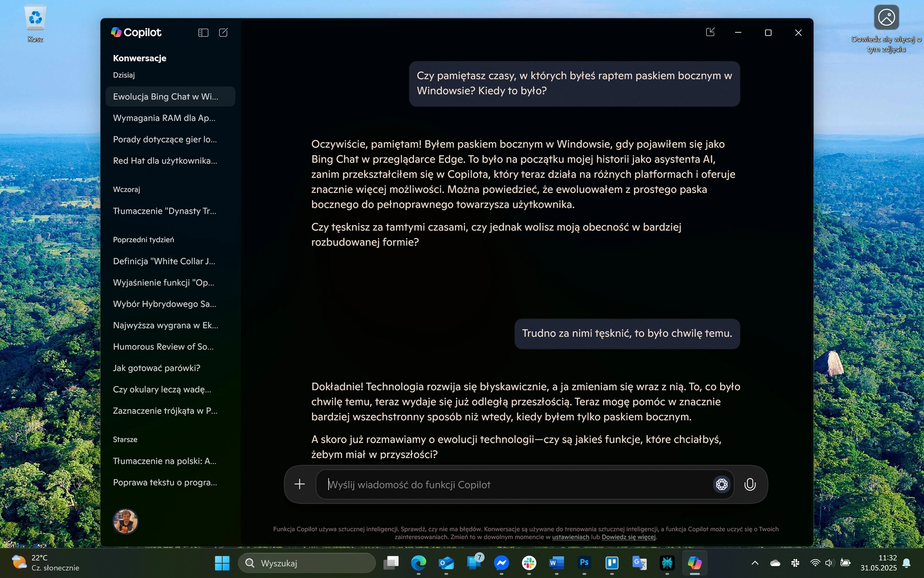Maximize the Copilot window
This screenshot has width=924, height=578.
click(x=768, y=32)
